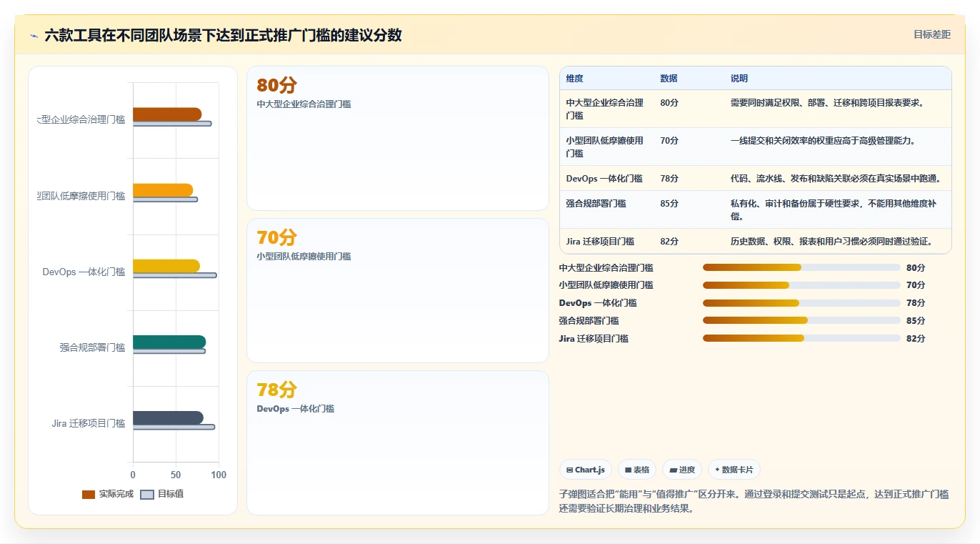Click the main title starting with 六款工具

click(x=223, y=35)
